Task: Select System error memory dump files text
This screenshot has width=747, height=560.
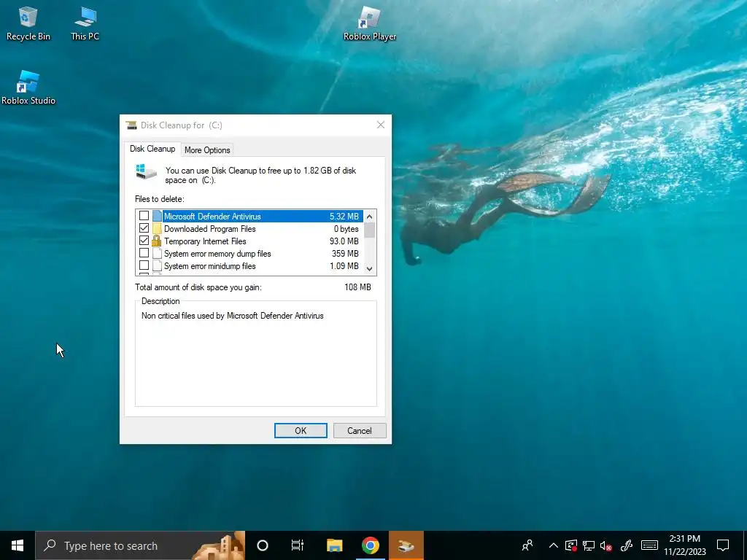Action: [x=217, y=254]
